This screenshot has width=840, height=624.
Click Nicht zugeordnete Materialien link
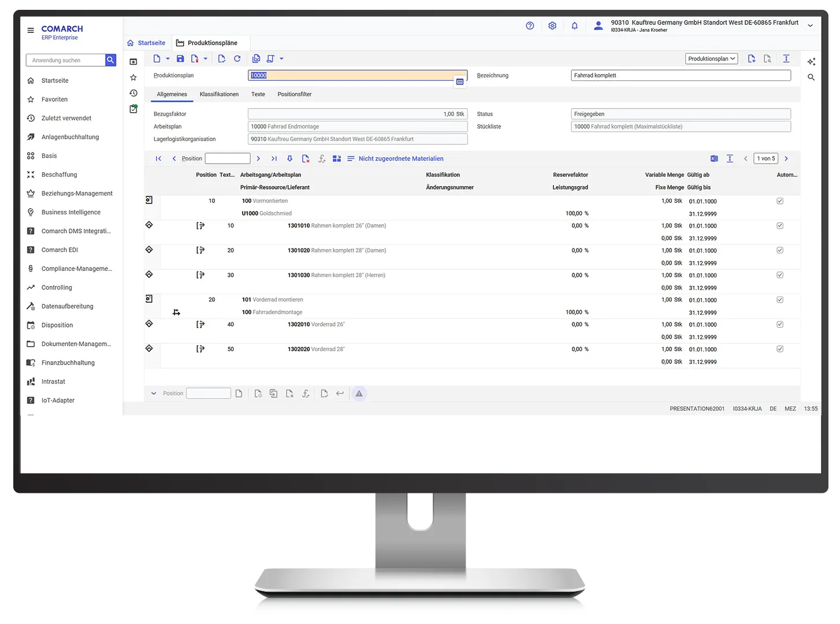401,159
